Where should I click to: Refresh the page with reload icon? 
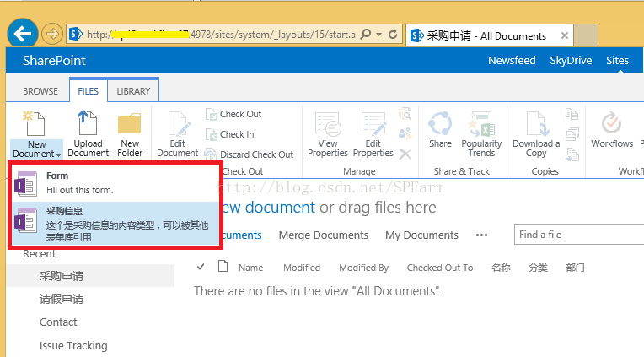click(393, 34)
